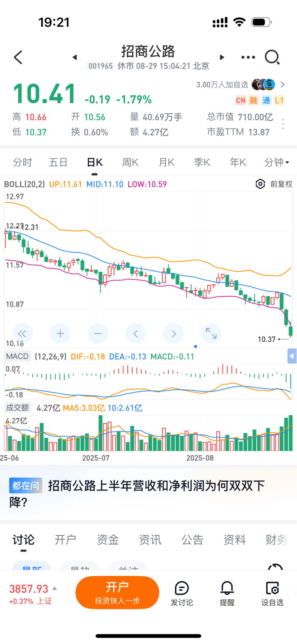This screenshot has height=644, width=297.
Task: Select the 月K chart tab
Action: click(x=166, y=162)
